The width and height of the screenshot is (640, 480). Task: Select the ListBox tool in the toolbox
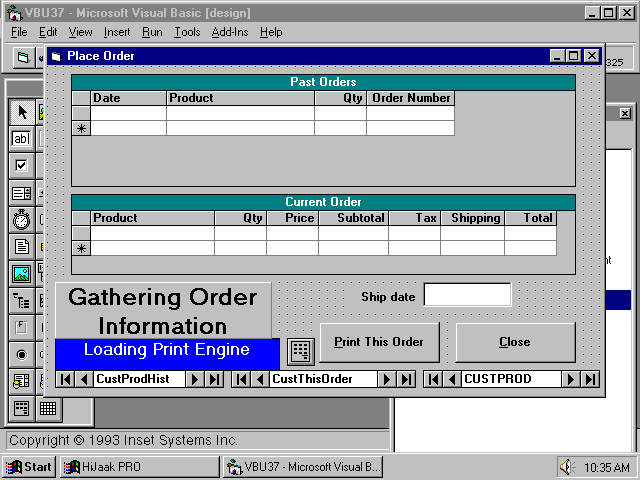click(x=21, y=192)
